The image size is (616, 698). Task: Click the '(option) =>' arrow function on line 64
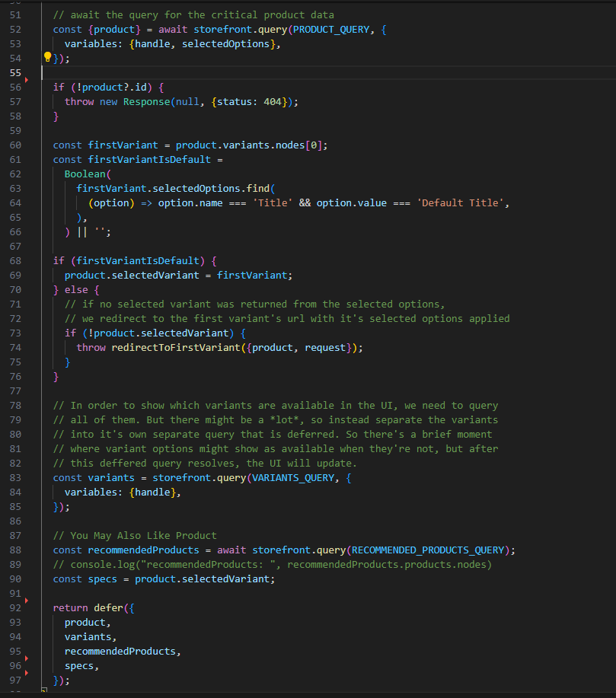coord(120,203)
